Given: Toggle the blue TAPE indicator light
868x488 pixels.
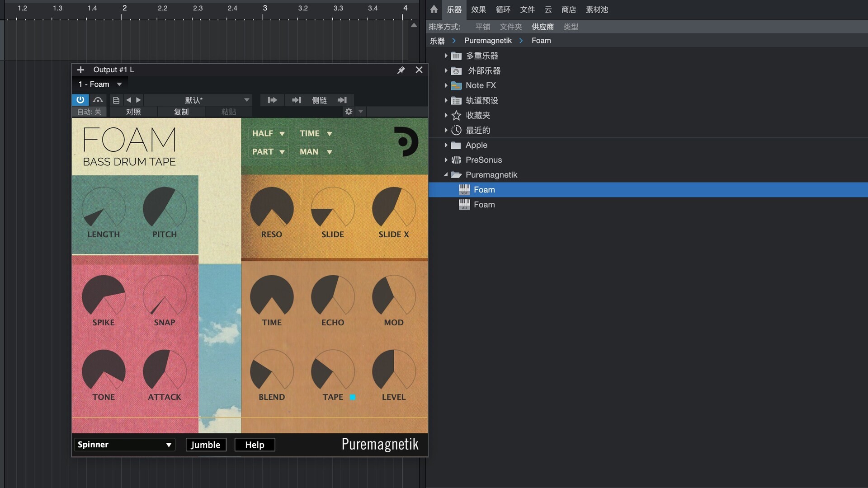Looking at the screenshot, I should pyautogui.click(x=353, y=397).
